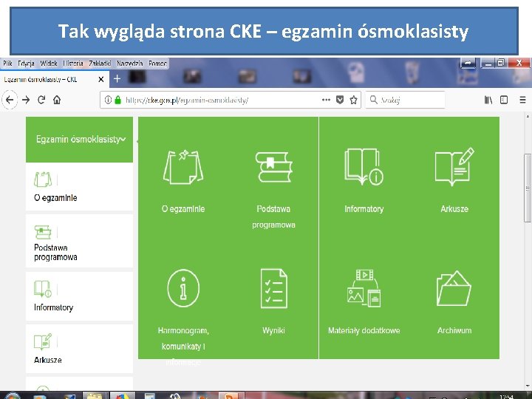Open the Podstawa programowa books icon tile
The image size is (532, 399).
(x=273, y=167)
